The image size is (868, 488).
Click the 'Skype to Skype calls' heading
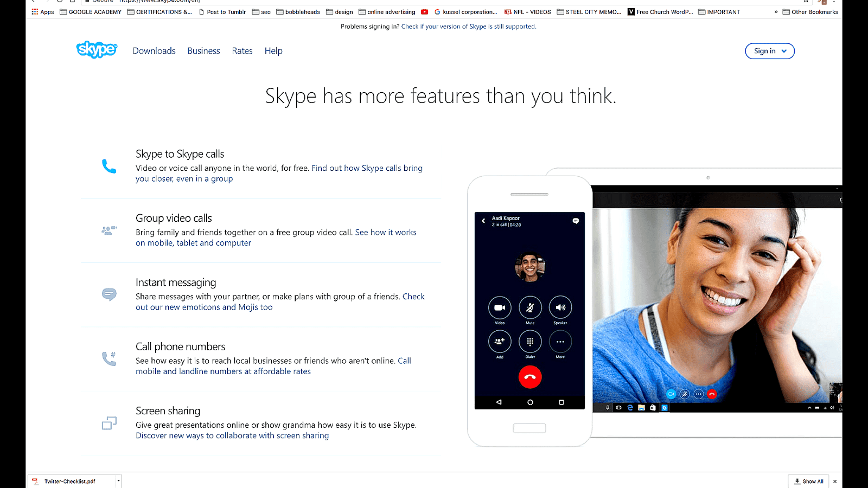click(x=180, y=154)
